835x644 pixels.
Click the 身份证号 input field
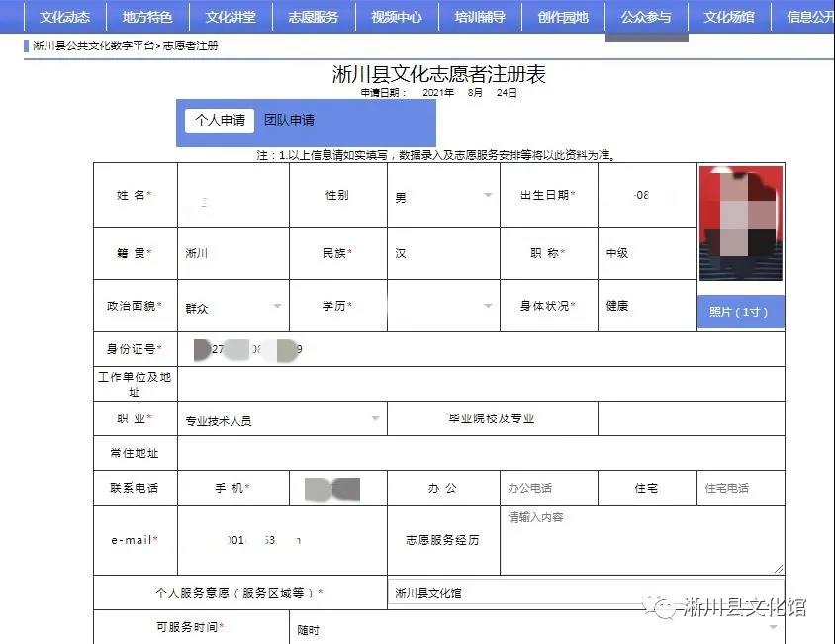coord(481,349)
